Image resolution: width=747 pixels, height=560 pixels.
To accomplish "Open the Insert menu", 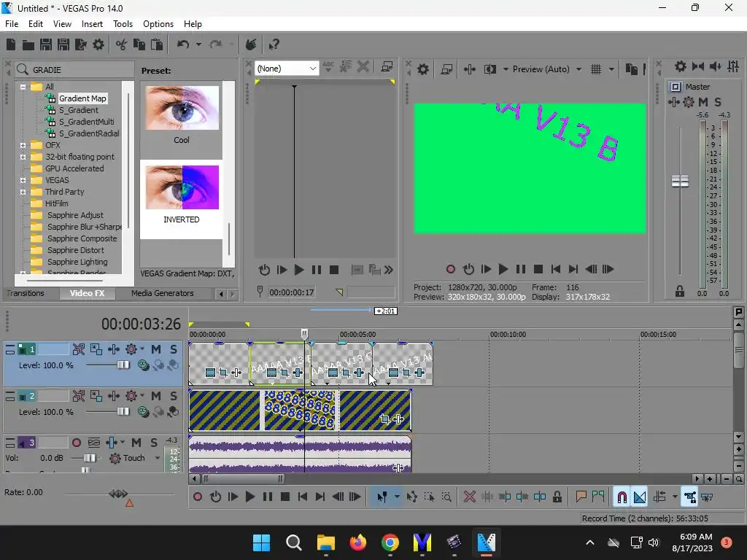I will click(x=92, y=24).
